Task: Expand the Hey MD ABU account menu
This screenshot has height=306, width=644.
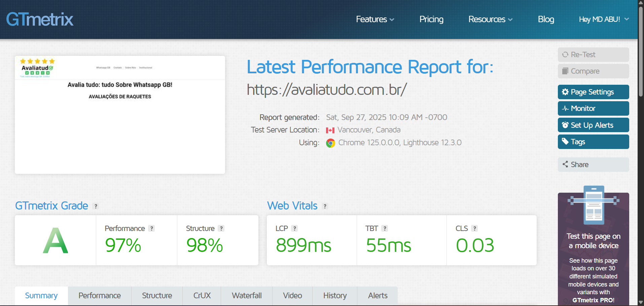Action: click(x=603, y=19)
